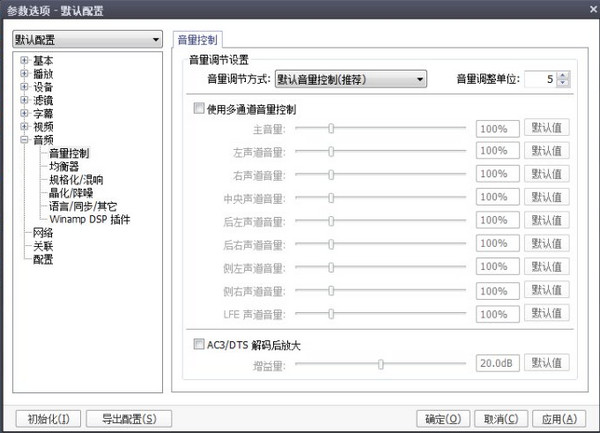Click 默认值 button for 后右声道音量

click(x=546, y=243)
